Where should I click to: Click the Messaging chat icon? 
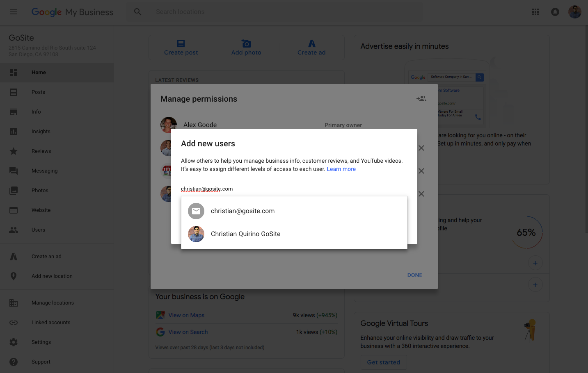[14, 171]
